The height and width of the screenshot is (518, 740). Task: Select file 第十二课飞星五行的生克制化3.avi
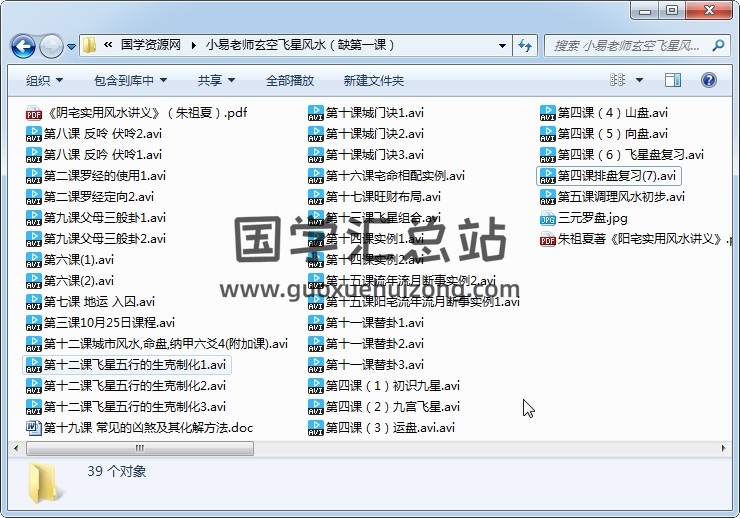click(126, 407)
